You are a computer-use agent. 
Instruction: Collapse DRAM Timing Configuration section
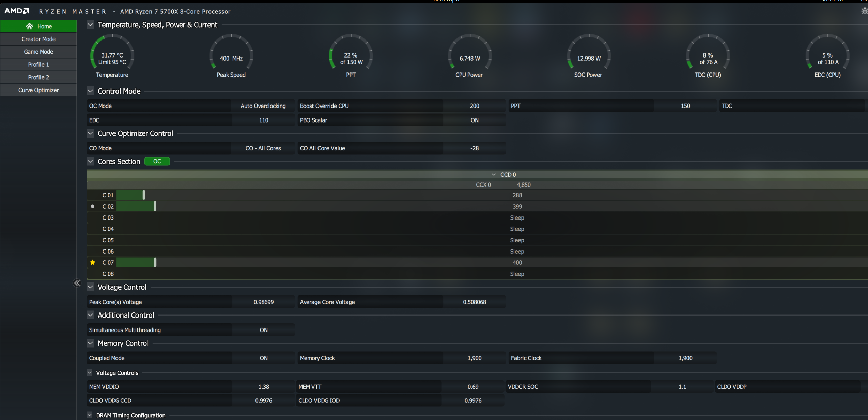[90, 415]
